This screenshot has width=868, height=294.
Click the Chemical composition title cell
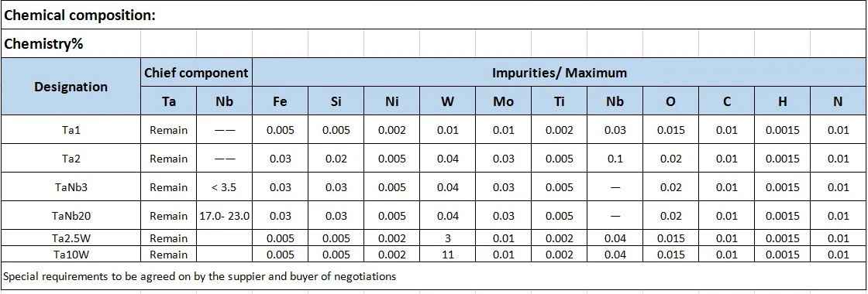click(x=433, y=15)
